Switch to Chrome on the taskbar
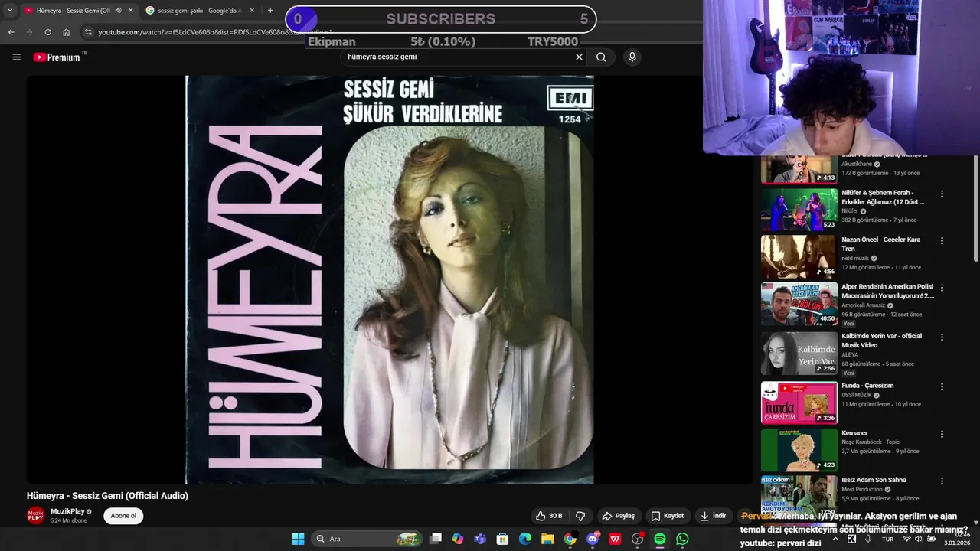980x551 pixels. click(570, 539)
